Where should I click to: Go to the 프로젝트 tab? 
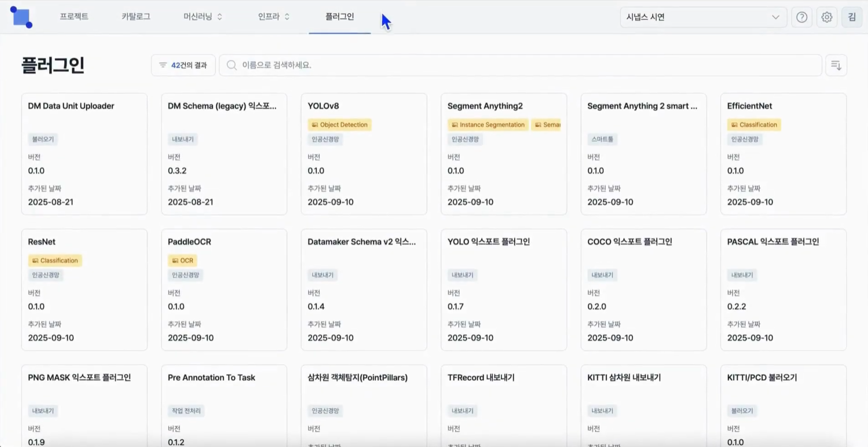point(74,16)
